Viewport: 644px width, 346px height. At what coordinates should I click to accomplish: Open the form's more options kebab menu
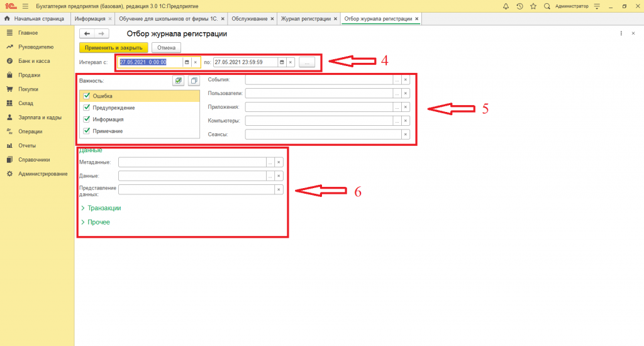[x=621, y=33]
